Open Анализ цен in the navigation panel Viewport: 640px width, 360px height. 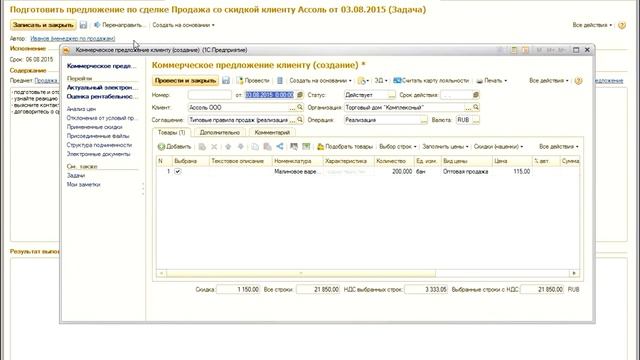[81, 109]
